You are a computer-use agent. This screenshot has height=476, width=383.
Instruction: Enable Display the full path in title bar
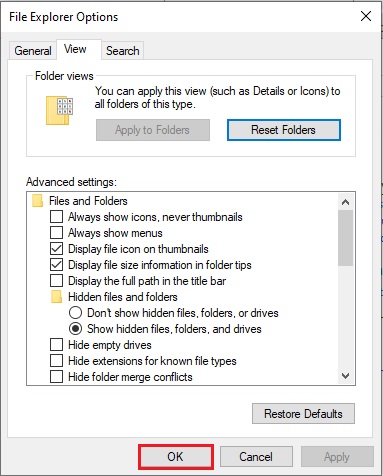point(56,281)
